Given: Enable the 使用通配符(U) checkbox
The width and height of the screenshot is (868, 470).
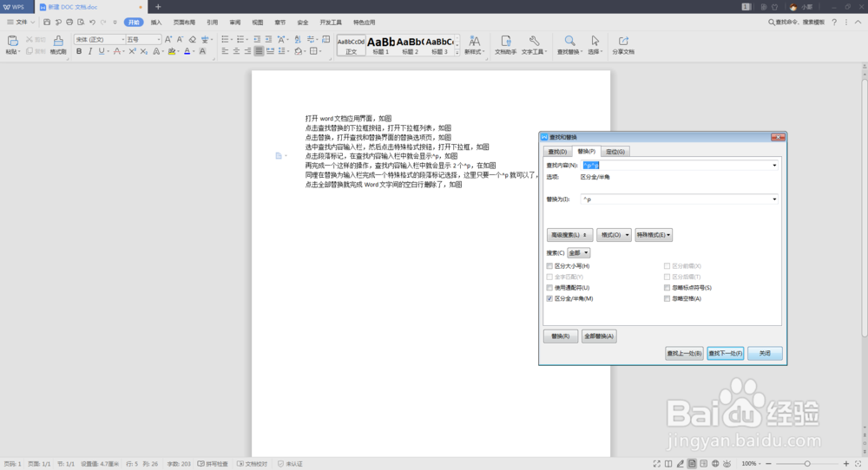Looking at the screenshot, I should (x=549, y=288).
